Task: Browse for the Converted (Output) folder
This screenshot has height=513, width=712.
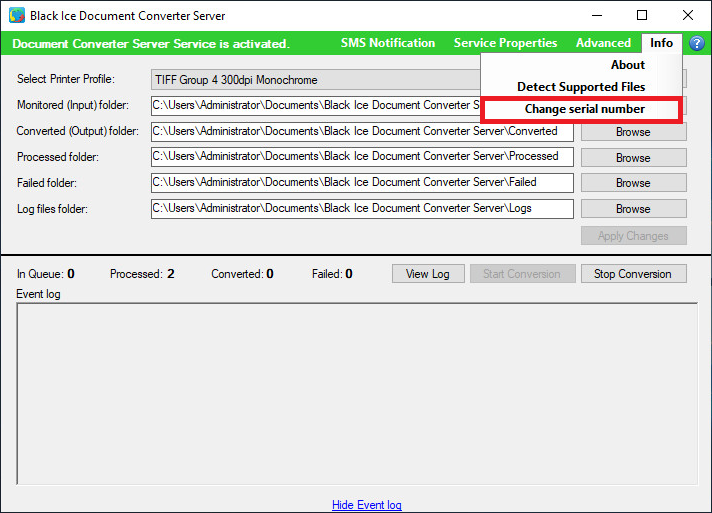Action: [633, 132]
